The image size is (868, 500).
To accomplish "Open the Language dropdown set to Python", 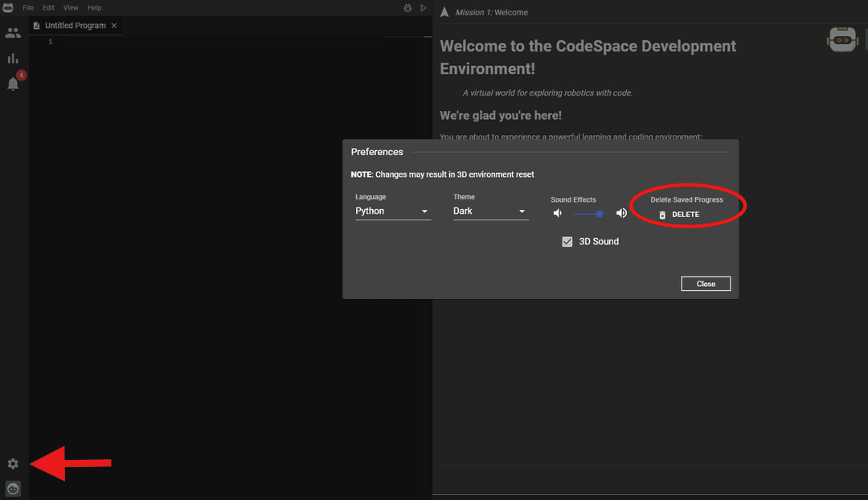I will (x=392, y=211).
